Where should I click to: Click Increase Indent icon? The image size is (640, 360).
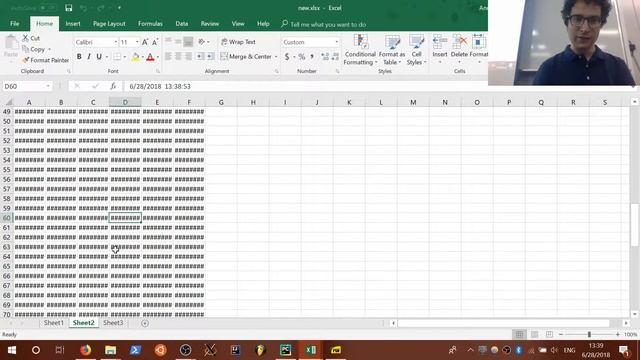[210, 56]
